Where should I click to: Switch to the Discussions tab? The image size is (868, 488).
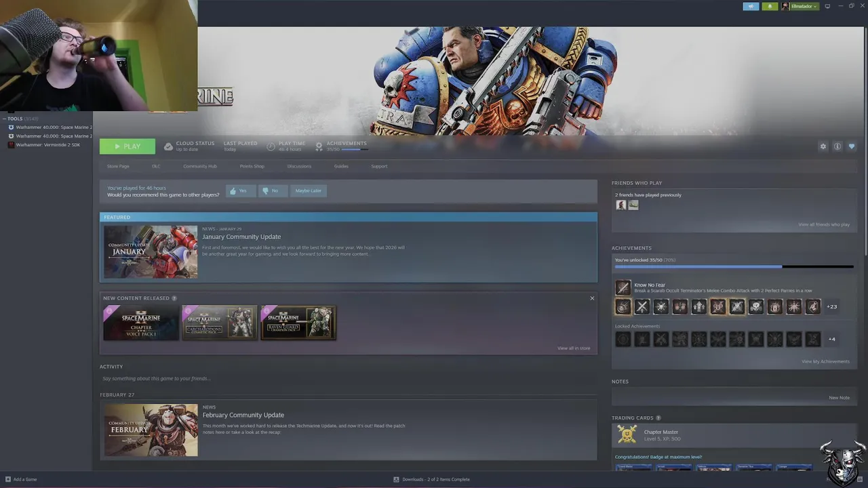(x=299, y=166)
